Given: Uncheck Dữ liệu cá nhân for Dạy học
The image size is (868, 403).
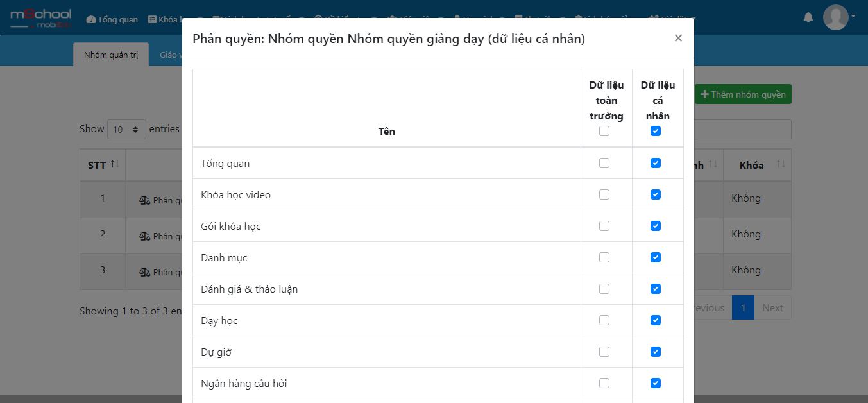Looking at the screenshot, I should pos(655,320).
